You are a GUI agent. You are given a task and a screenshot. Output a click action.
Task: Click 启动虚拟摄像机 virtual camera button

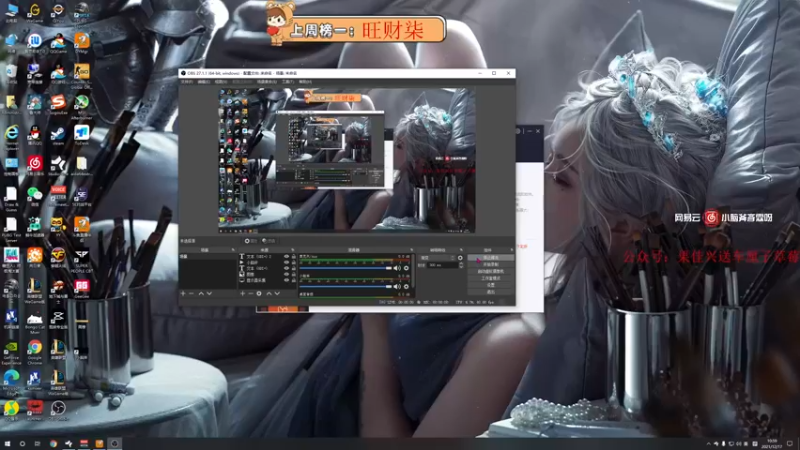tap(491, 271)
